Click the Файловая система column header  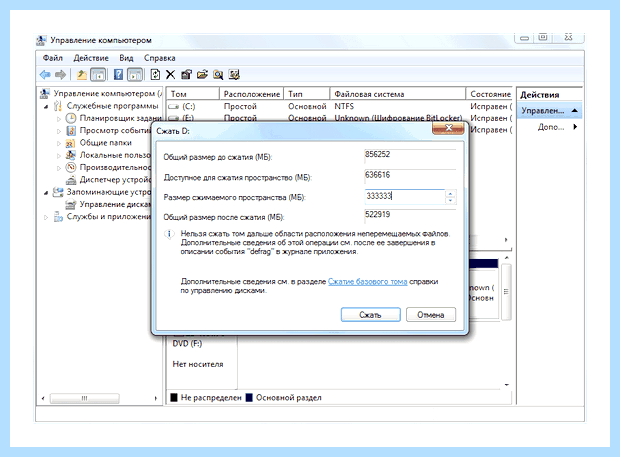397,94
